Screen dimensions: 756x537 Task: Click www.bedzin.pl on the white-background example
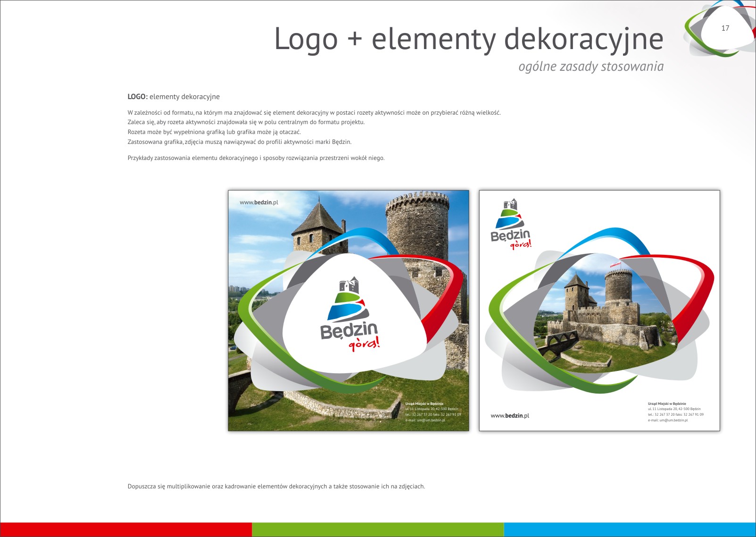point(510,416)
